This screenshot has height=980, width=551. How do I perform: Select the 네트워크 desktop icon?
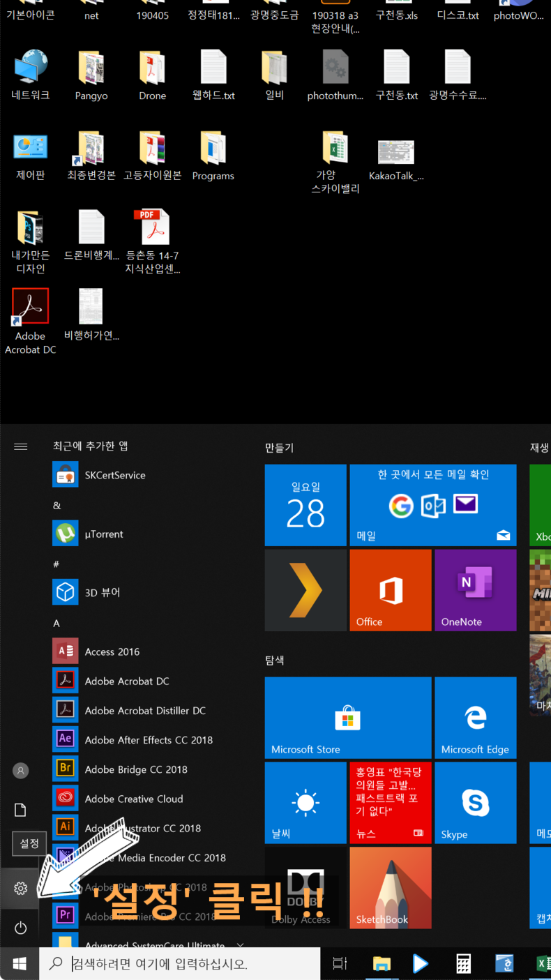pyautogui.click(x=31, y=75)
